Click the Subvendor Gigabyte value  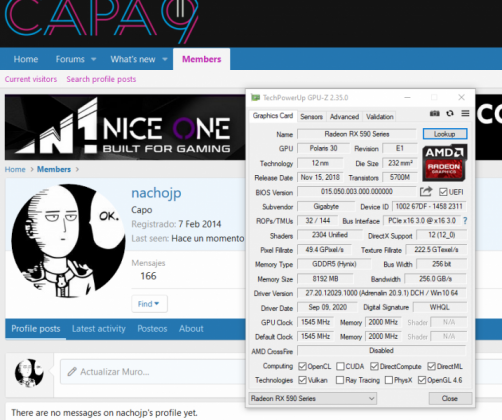[326, 206]
